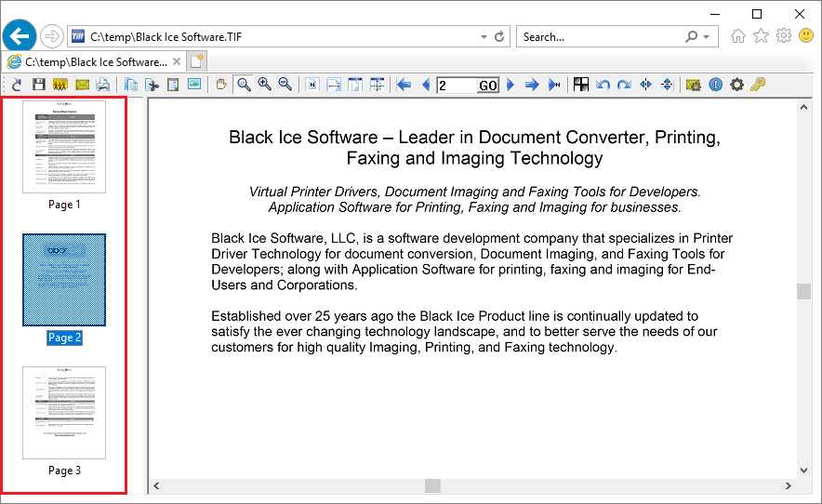
Task: Flip page vertically
Action: 667,85
